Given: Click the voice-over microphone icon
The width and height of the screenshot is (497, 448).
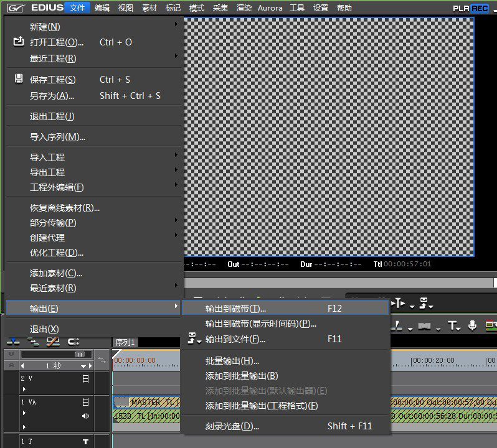Looking at the screenshot, I should [x=472, y=325].
